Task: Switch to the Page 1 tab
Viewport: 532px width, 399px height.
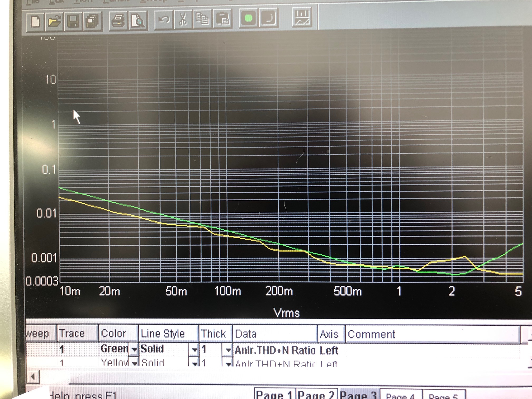Action: 274,394
